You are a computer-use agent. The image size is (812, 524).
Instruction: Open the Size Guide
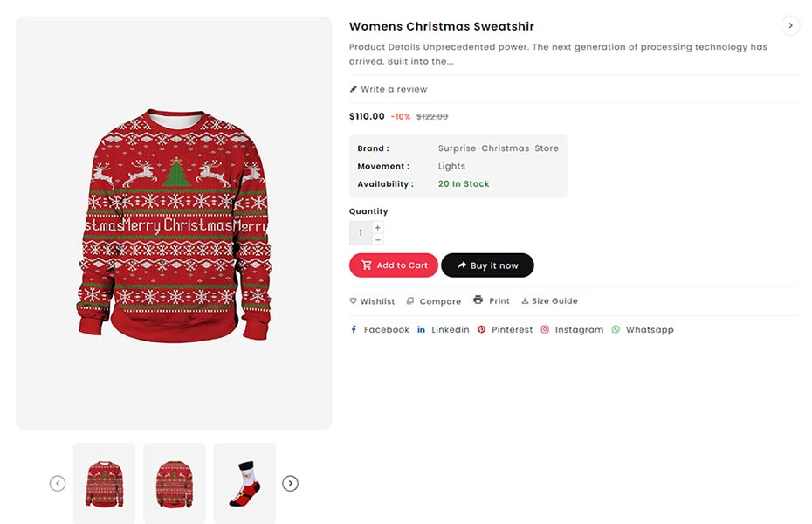pos(549,301)
